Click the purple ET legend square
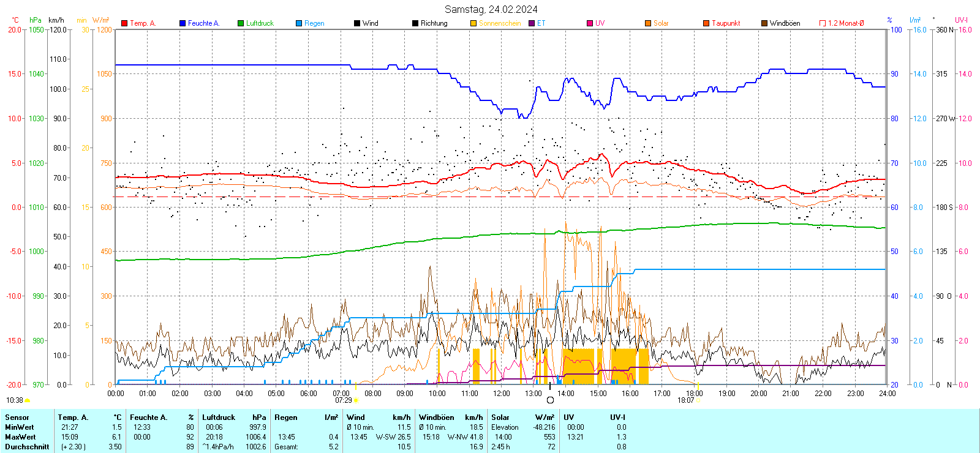980x453 pixels. coord(532,23)
